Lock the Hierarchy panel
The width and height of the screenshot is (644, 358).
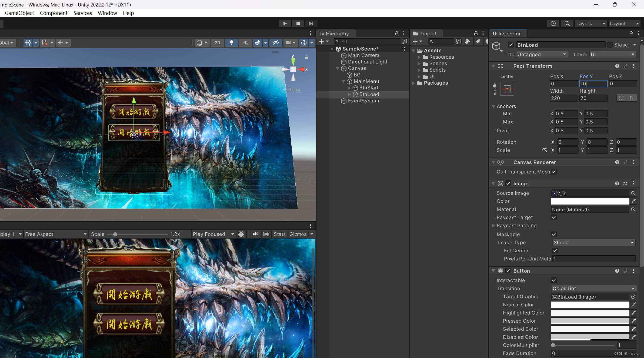tap(397, 33)
